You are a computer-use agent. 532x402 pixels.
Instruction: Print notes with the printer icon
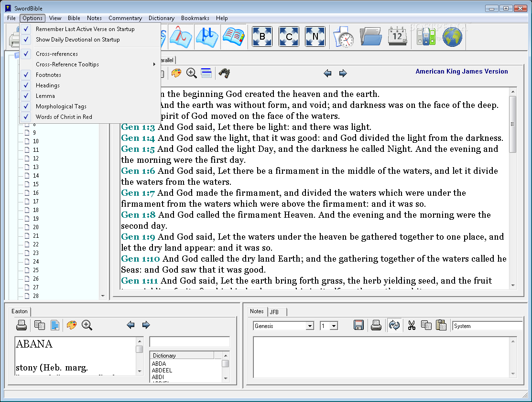[x=376, y=325]
